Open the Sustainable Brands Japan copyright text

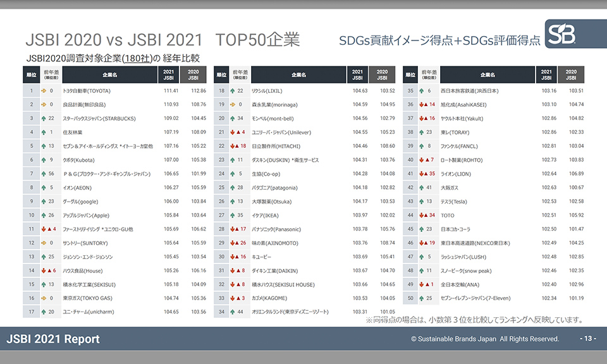click(485, 339)
